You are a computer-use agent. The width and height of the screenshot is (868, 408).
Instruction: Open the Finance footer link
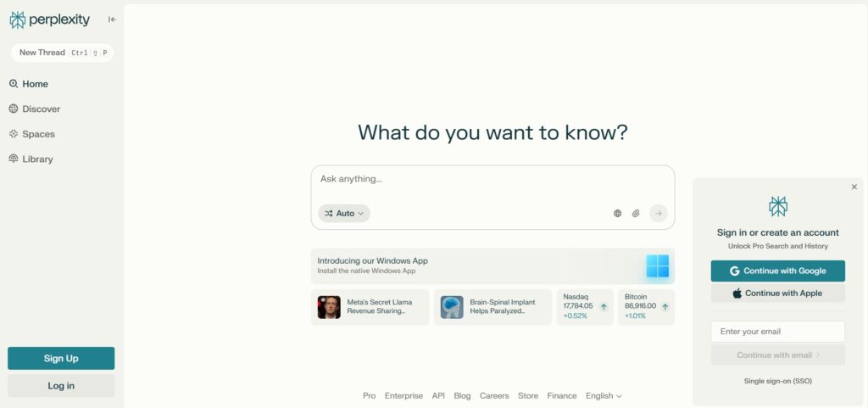[x=562, y=396]
